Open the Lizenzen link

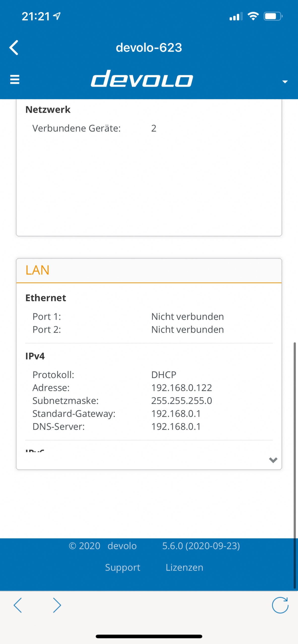(x=184, y=567)
